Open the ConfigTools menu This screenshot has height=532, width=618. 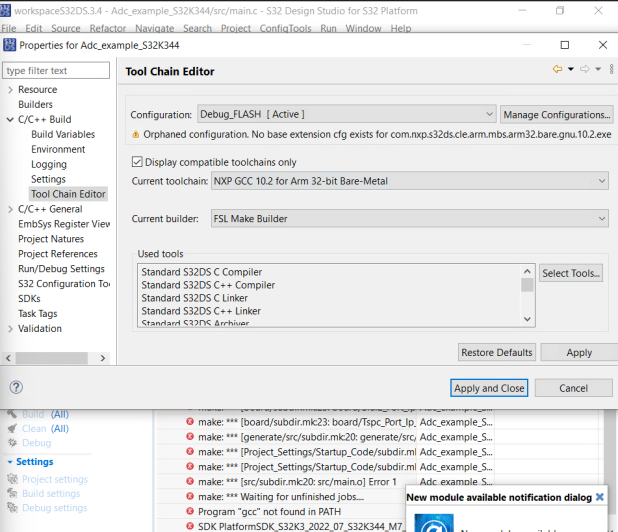[x=285, y=28]
